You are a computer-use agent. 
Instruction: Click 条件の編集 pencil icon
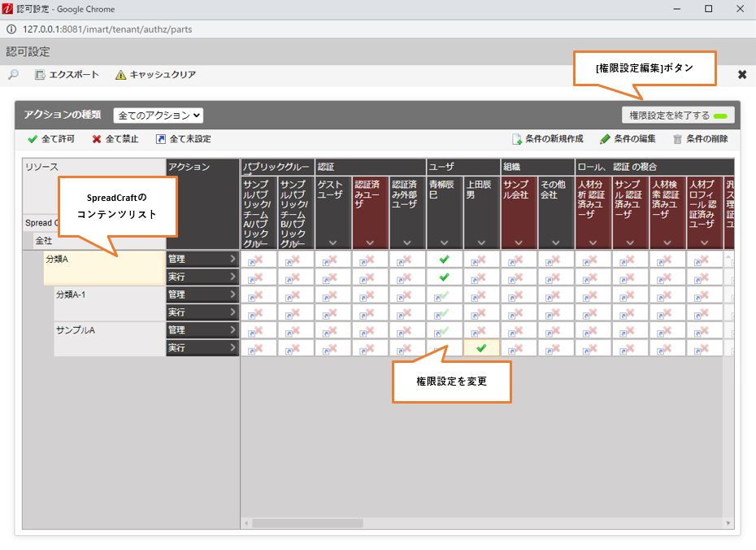coord(605,139)
